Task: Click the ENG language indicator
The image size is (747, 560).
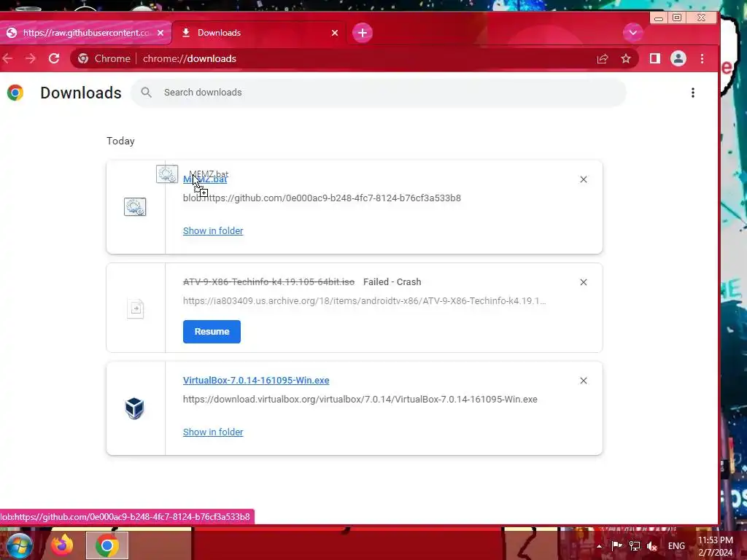Action: click(676, 546)
